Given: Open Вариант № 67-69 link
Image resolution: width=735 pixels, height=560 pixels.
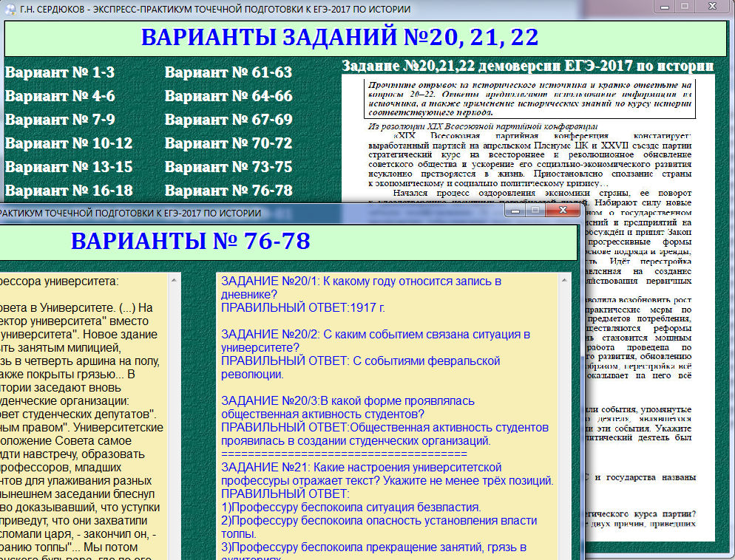Looking at the screenshot, I should click(x=228, y=120).
